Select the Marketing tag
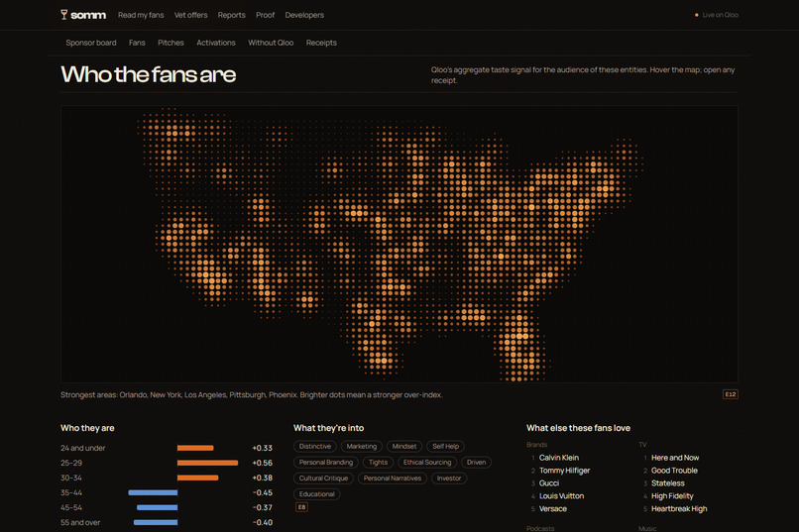Image resolution: width=799 pixels, height=532 pixels. tap(361, 447)
